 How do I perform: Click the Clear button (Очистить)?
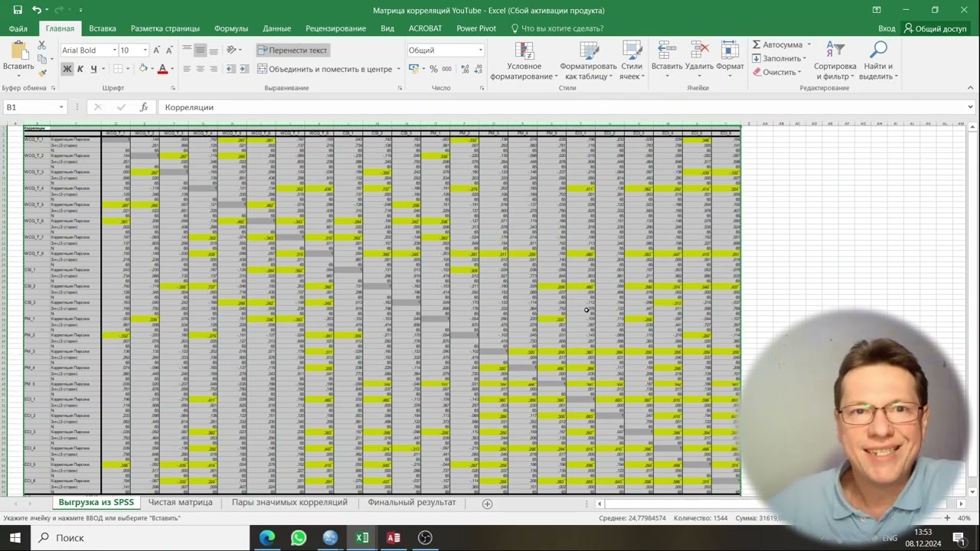tap(776, 72)
